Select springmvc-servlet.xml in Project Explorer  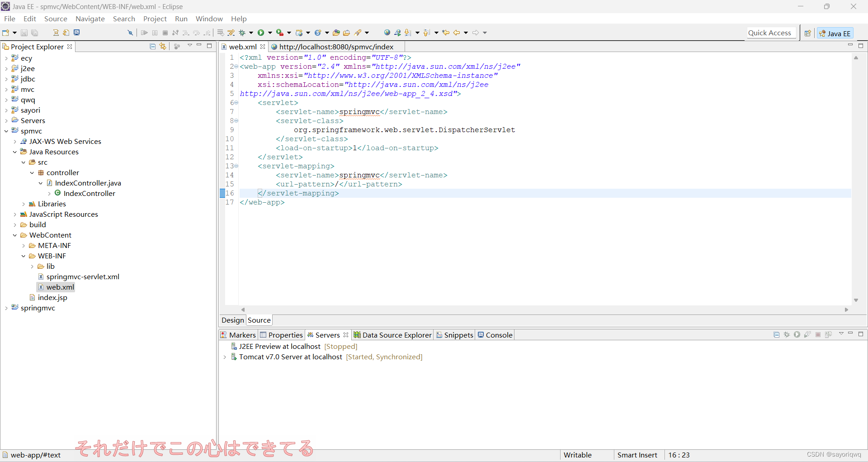[83, 277]
